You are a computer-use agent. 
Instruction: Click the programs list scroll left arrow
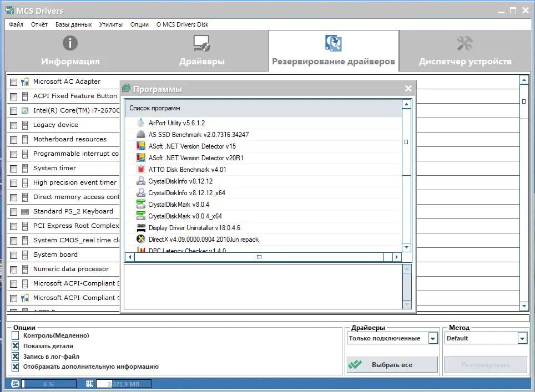[x=130, y=257]
